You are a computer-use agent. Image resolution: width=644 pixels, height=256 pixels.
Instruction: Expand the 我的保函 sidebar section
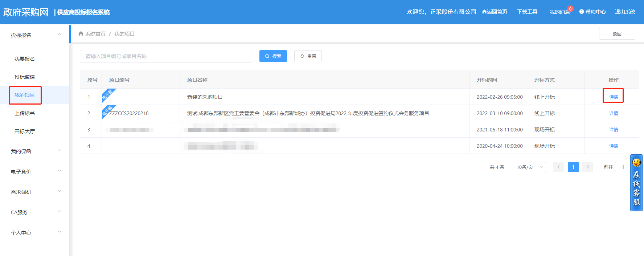point(60,151)
